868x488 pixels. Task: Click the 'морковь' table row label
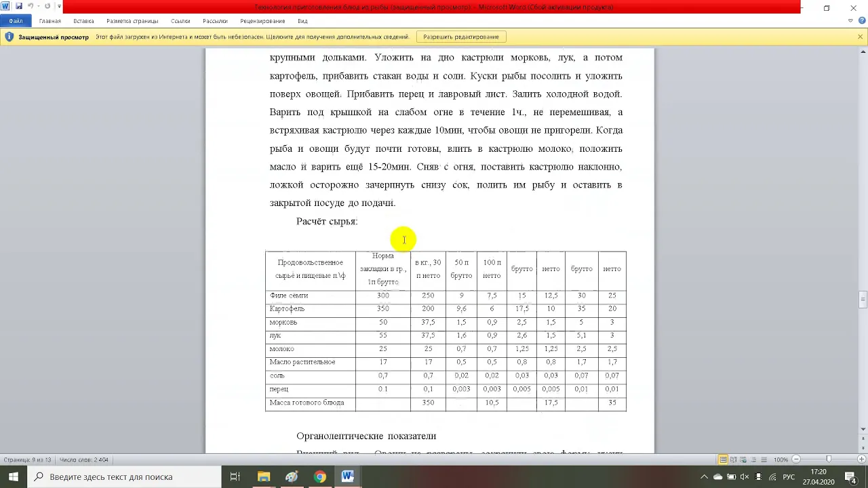[x=283, y=322]
